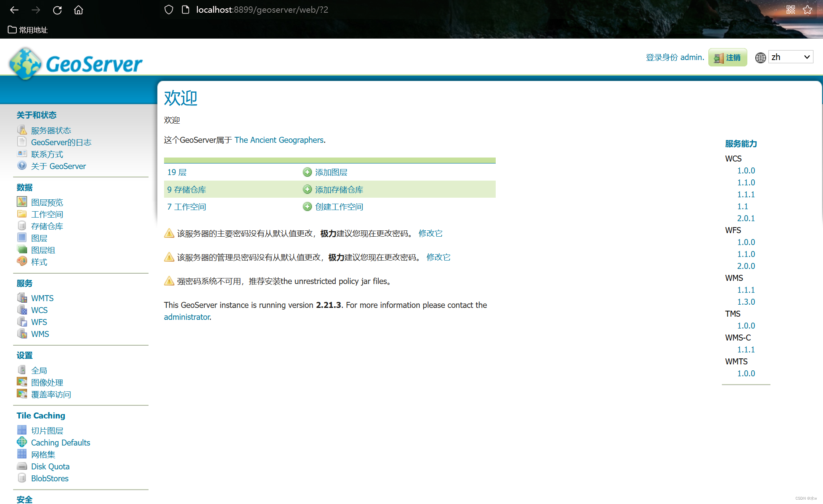This screenshot has height=504, width=823.
Task: Click 修改它 to change the master password
Action: (x=430, y=233)
